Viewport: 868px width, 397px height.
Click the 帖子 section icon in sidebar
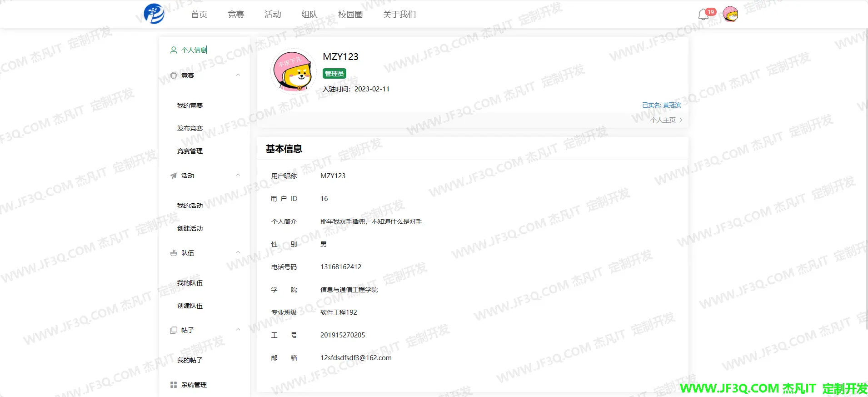(174, 330)
